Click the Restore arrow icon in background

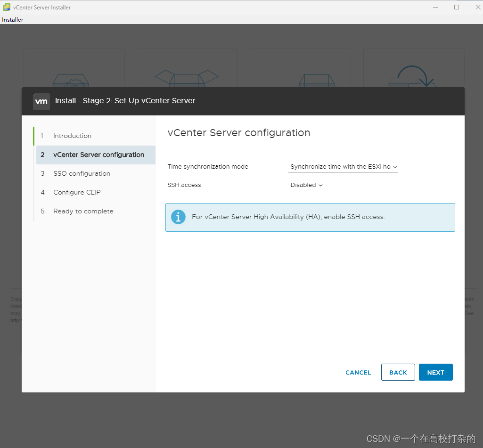pos(413,76)
